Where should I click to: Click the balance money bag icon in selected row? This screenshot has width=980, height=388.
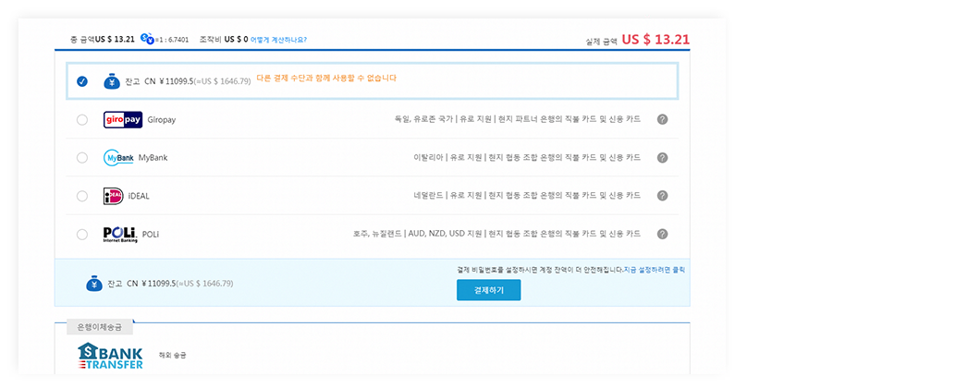[x=111, y=81]
